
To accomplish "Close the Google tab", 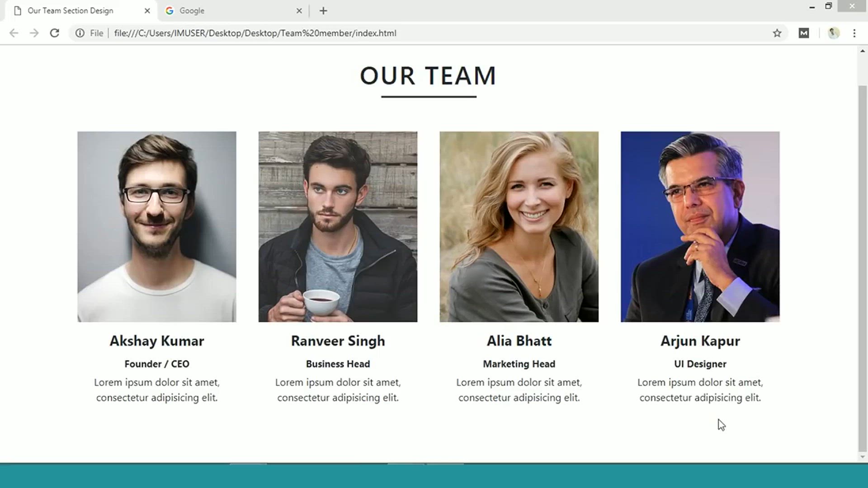I will 299,11.
